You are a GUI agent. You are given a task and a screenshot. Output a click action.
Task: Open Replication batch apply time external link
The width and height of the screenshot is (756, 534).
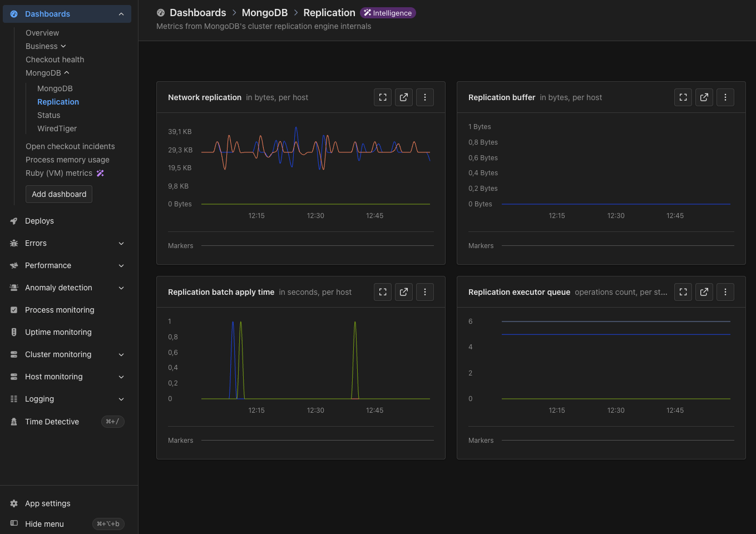pyautogui.click(x=404, y=292)
